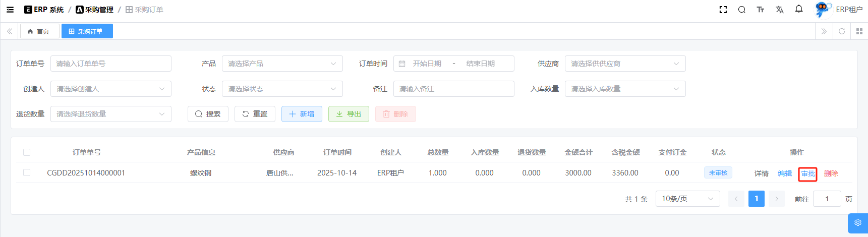Click the 新增 add button
The height and width of the screenshot is (237, 868).
pos(302,114)
